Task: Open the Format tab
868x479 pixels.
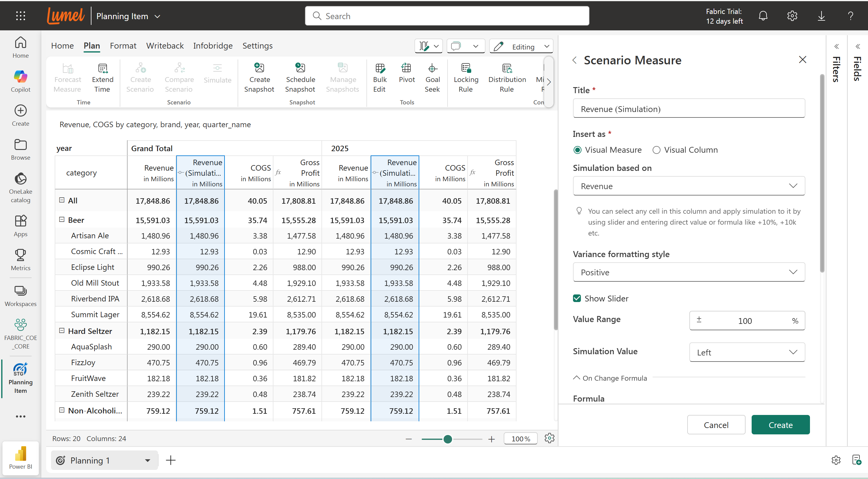Action: (x=123, y=46)
